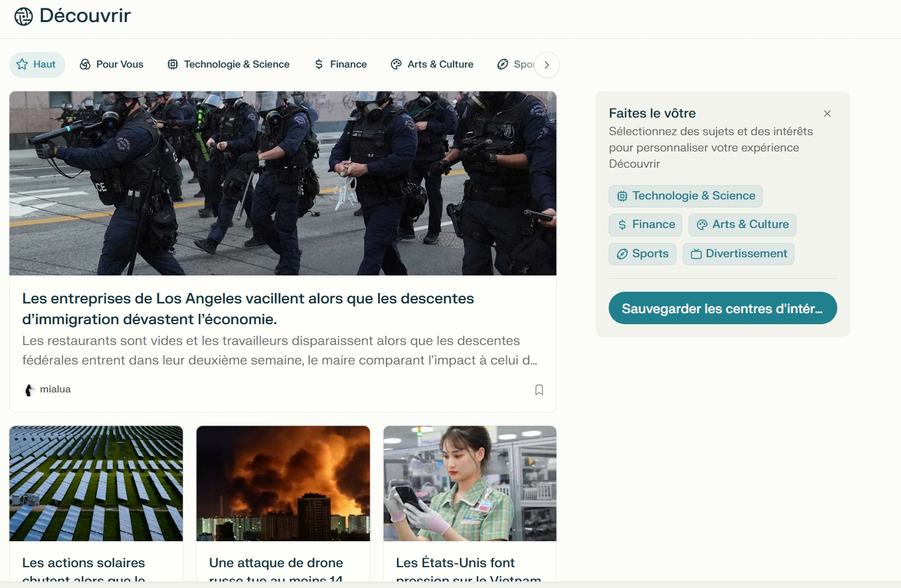Switch to the Pour Vous tab
Screen dimensions: 901x588
pos(112,64)
